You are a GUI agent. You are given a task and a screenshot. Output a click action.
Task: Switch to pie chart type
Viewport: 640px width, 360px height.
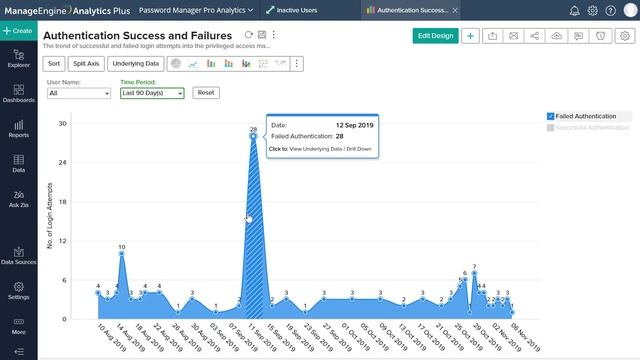coord(176,64)
